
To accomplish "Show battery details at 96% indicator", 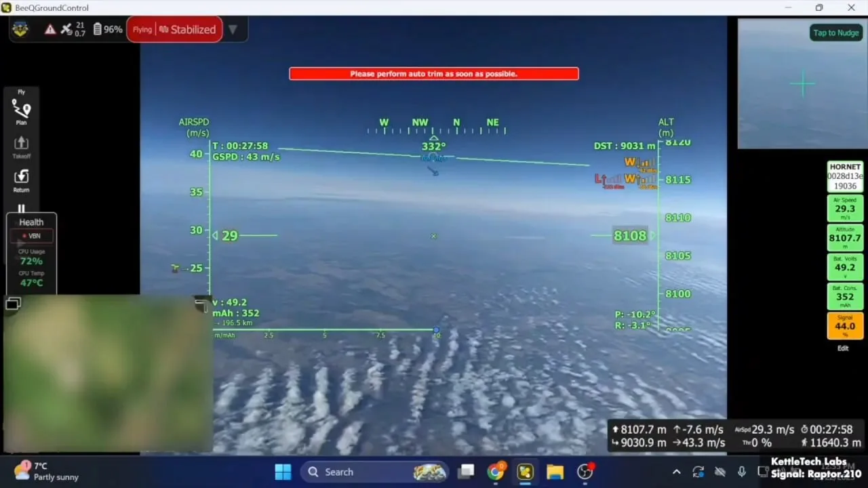I will pos(107,29).
